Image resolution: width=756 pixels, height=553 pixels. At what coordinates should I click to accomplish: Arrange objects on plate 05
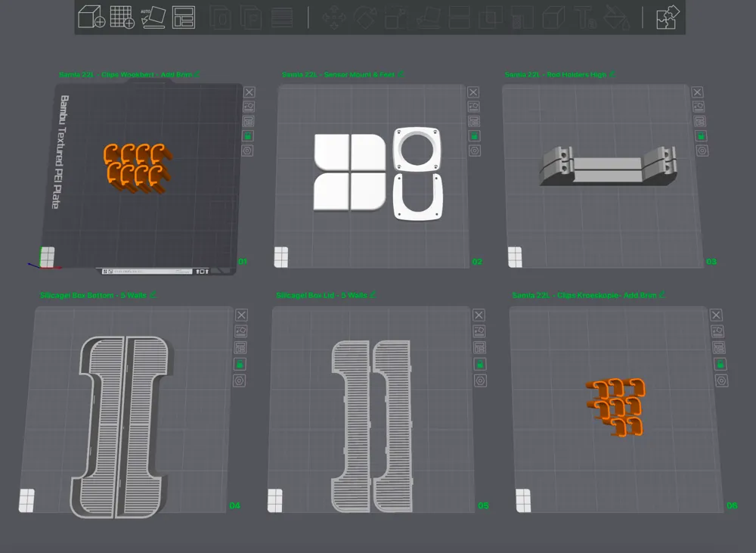479,347
